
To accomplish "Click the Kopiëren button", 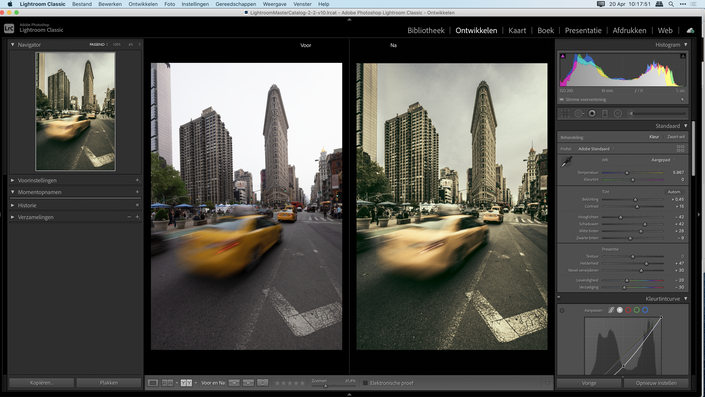I will pyautogui.click(x=41, y=383).
